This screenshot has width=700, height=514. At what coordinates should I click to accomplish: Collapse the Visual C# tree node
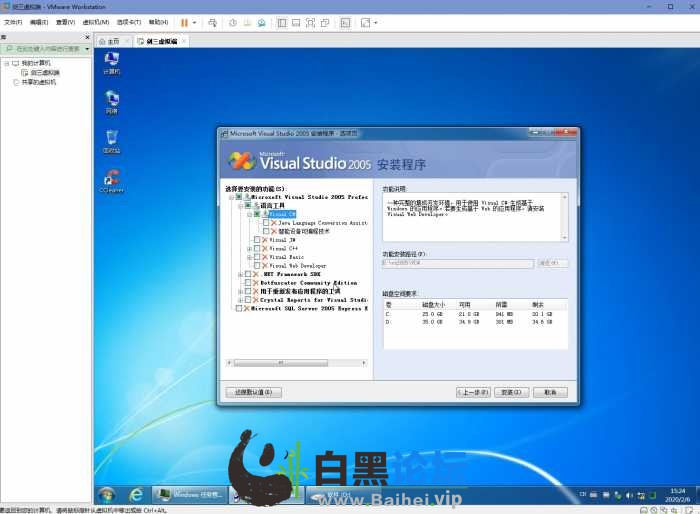pos(249,214)
